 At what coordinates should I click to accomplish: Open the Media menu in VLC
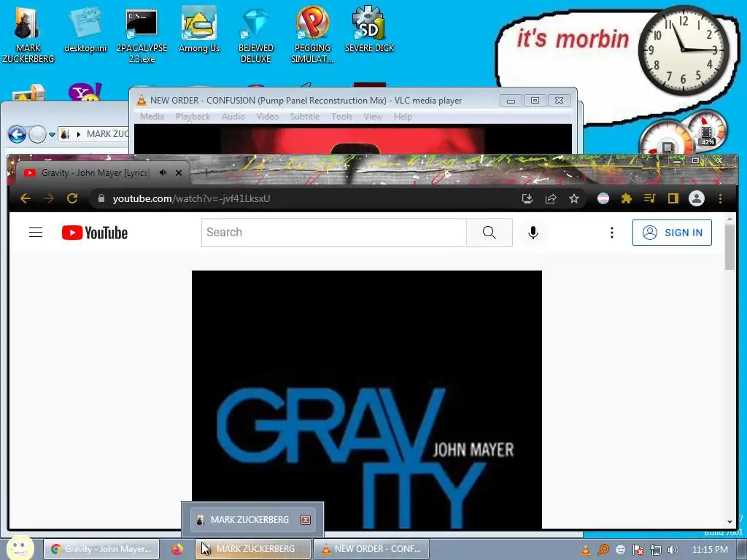pos(152,117)
